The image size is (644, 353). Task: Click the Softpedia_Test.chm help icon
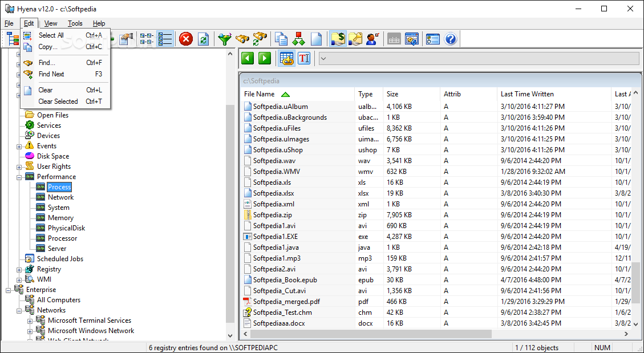pos(247,312)
